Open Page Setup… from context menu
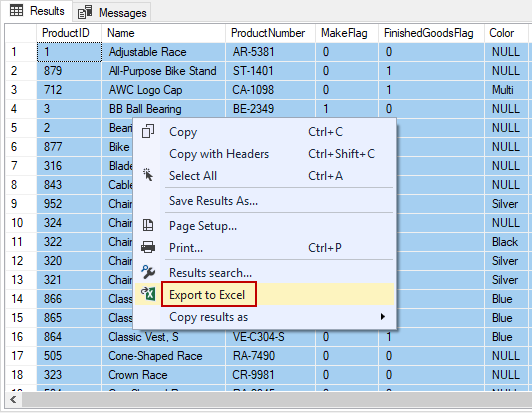Viewport: 532px width, 413px height. [264, 226]
